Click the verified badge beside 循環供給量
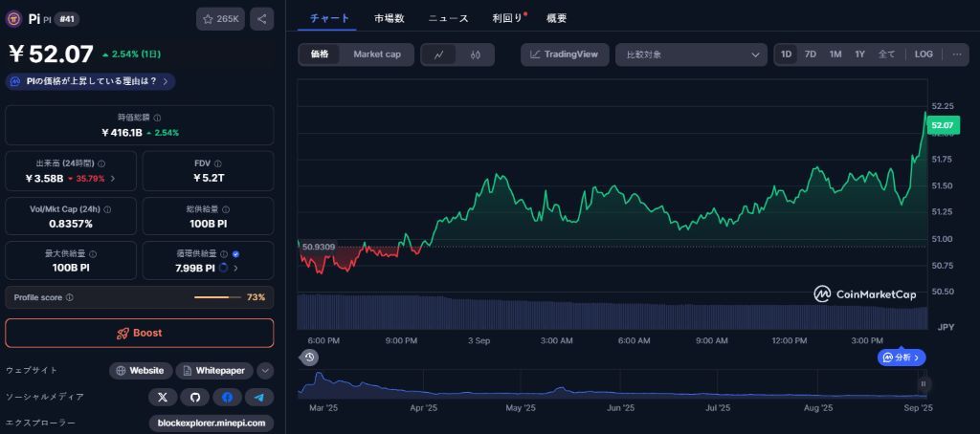980x434 pixels. tap(235, 254)
